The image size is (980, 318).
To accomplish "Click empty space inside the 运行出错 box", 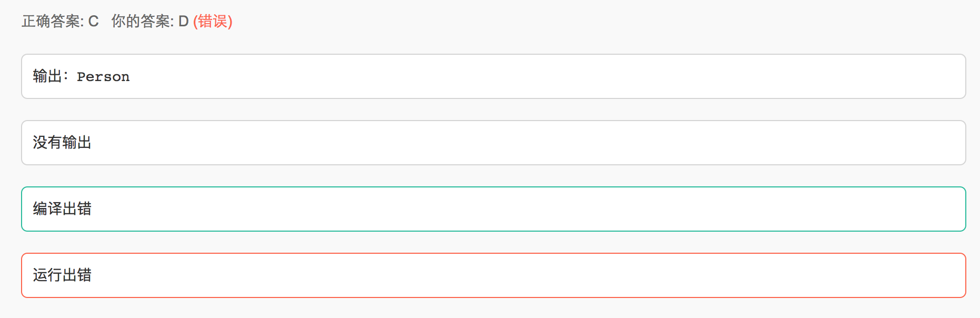I will 526,275.
